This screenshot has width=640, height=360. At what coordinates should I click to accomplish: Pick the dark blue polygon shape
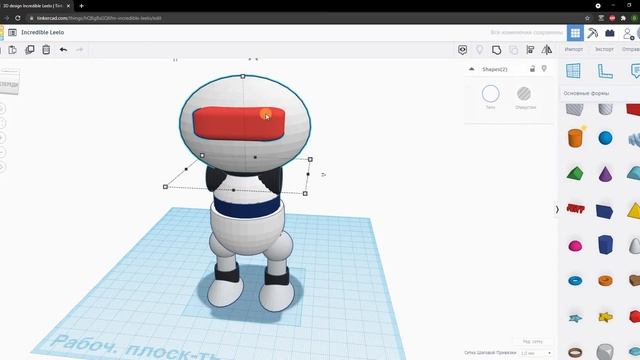[x=605, y=244]
